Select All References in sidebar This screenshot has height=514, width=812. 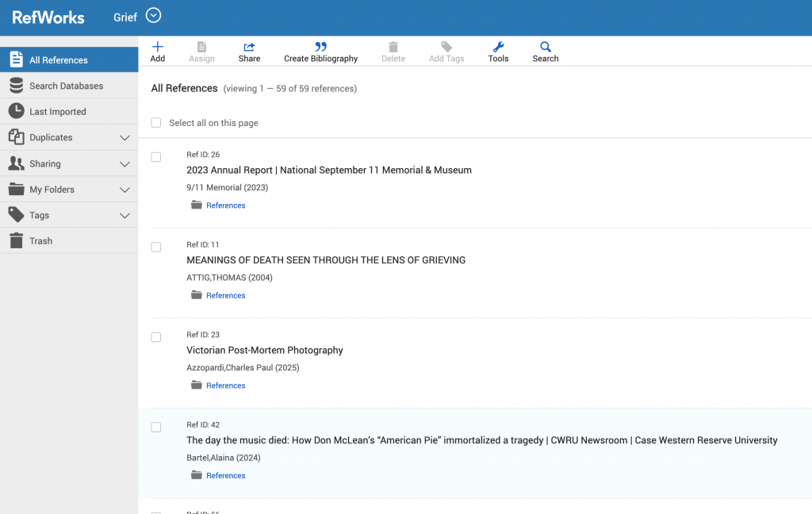(58, 60)
